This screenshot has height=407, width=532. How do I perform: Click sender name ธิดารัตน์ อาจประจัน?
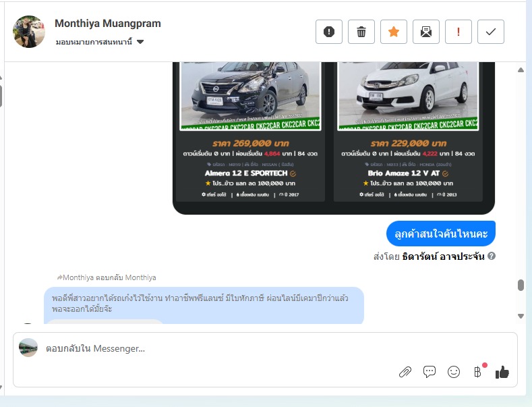tap(443, 256)
